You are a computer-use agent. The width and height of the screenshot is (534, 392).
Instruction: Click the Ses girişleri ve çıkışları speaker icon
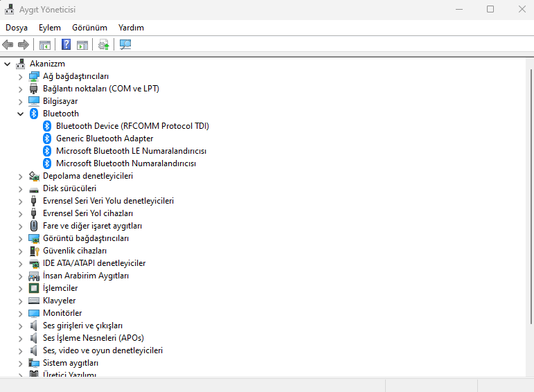33,326
